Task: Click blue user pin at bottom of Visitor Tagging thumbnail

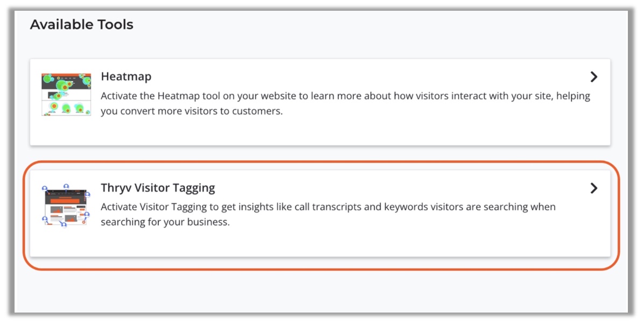Action: (64, 224)
